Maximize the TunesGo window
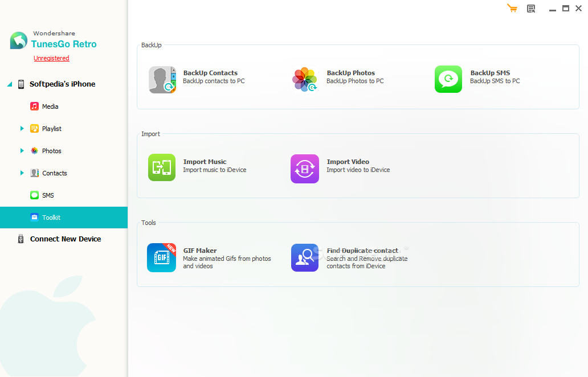The height and width of the screenshot is (377, 588). [x=566, y=8]
